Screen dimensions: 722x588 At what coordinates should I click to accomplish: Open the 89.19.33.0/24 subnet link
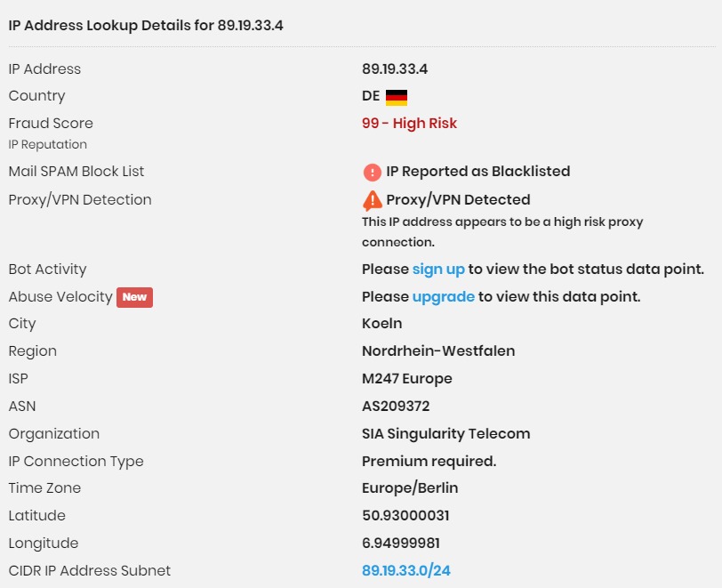tap(406, 570)
